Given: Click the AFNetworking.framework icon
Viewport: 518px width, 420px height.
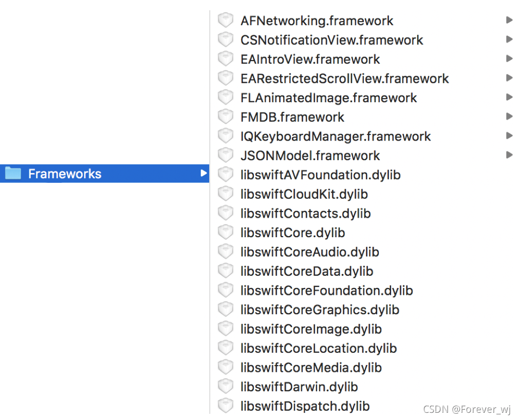Looking at the screenshot, I should (x=226, y=20).
